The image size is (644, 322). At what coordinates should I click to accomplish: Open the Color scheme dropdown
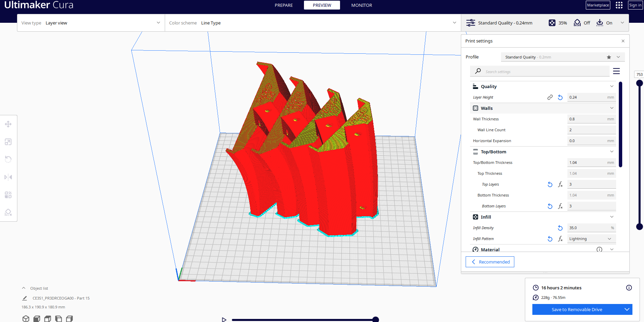coord(313,23)
